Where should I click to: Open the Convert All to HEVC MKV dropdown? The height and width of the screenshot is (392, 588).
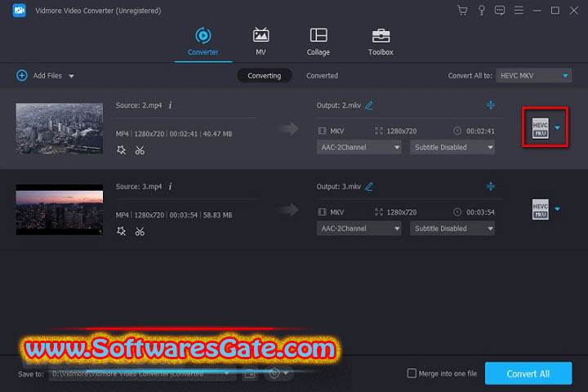[x=533, y=75]
